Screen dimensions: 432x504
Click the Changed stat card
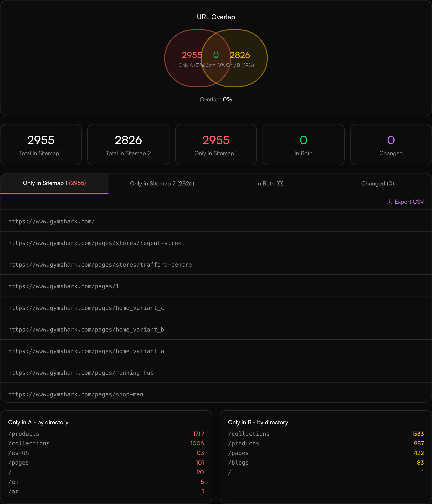391,145
